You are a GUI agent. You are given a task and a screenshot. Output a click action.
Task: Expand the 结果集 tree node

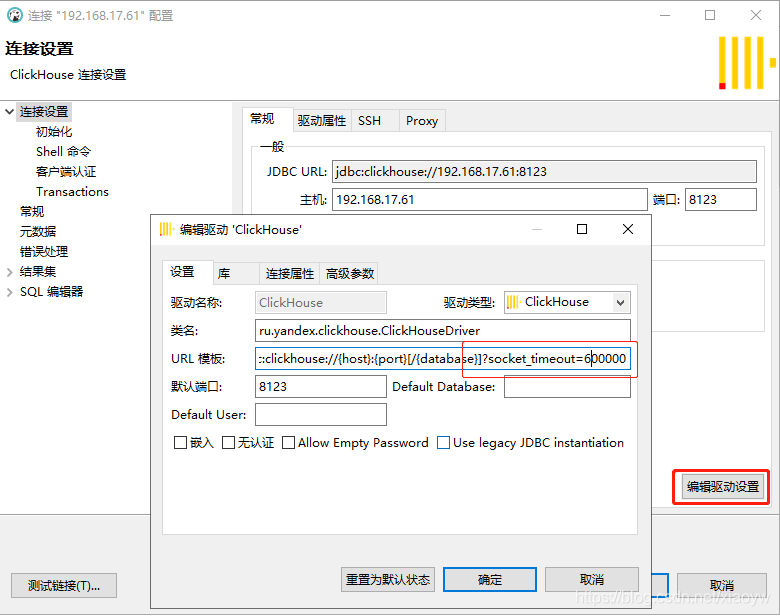[x=9, y=272]
